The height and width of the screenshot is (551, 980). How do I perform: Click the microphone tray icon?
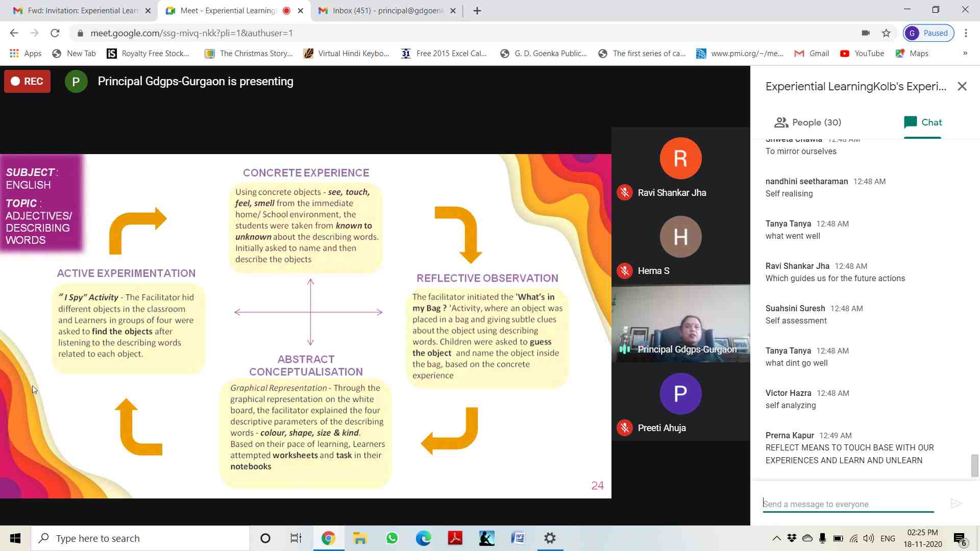[x=822, y=538]
